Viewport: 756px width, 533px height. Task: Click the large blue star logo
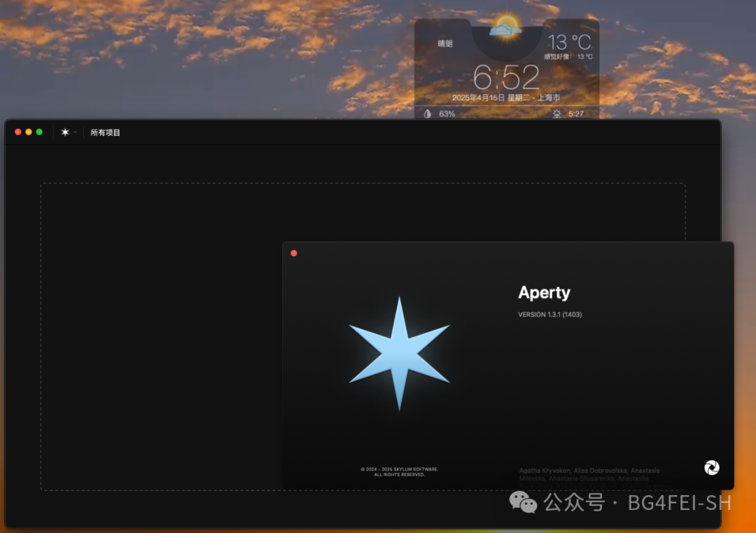tap(399, 353)
